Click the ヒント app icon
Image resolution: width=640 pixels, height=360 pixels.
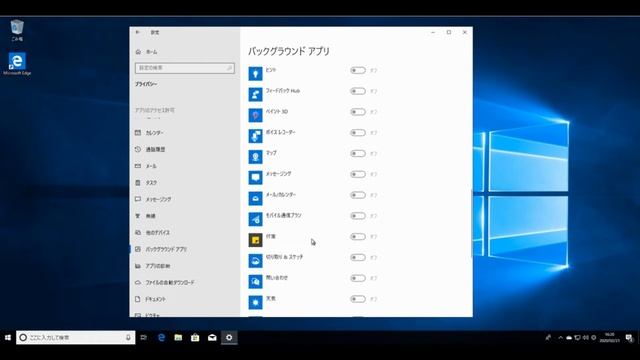pos(256,74)
